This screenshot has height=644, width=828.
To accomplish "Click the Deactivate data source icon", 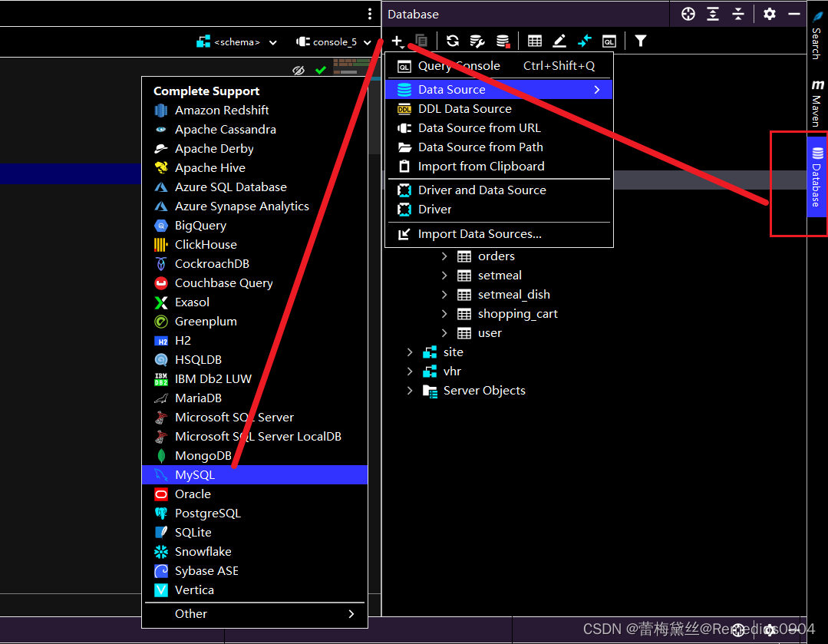I will point(503,41).
